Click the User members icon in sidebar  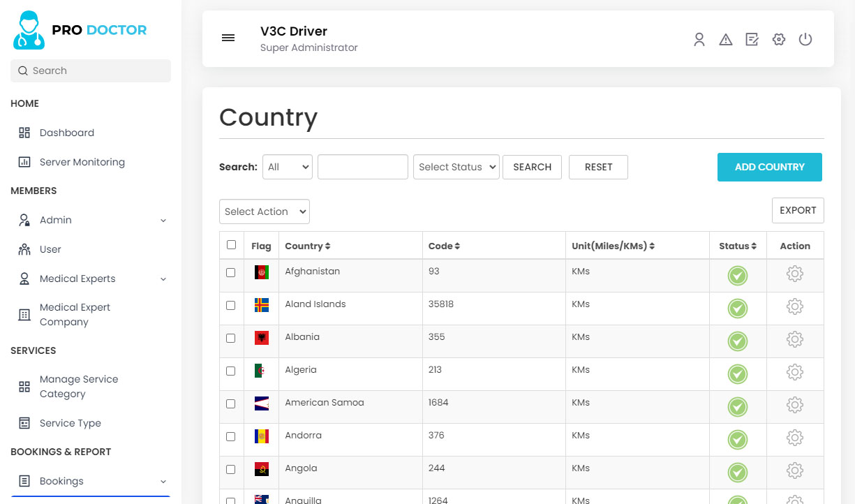[x=24, y=249]
